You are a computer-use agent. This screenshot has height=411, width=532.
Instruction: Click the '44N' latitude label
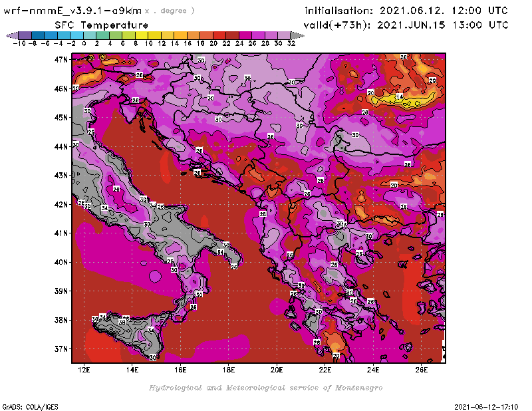click(61, 146)
